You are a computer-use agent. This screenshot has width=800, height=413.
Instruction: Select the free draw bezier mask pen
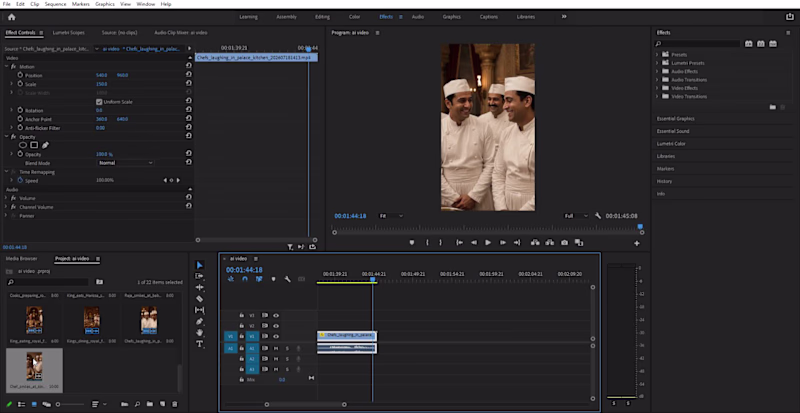[45, 145]
